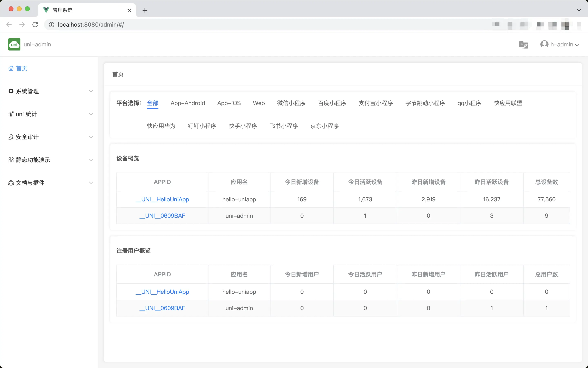Viewport: 588px width, 368px height.
Task: Click the uni-admin cloud logo
Action: [x=14, y=44]
